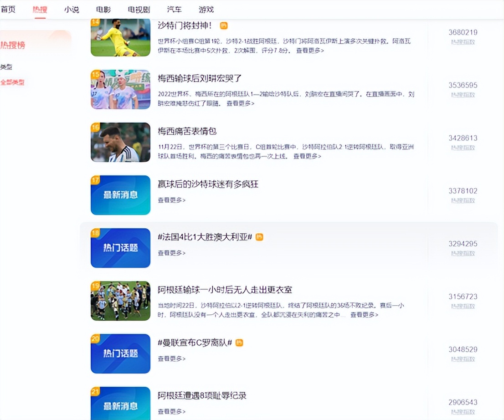Open the 游戏 tab
Viewport: 504px width, 420px height.
[x=206, y=9]
